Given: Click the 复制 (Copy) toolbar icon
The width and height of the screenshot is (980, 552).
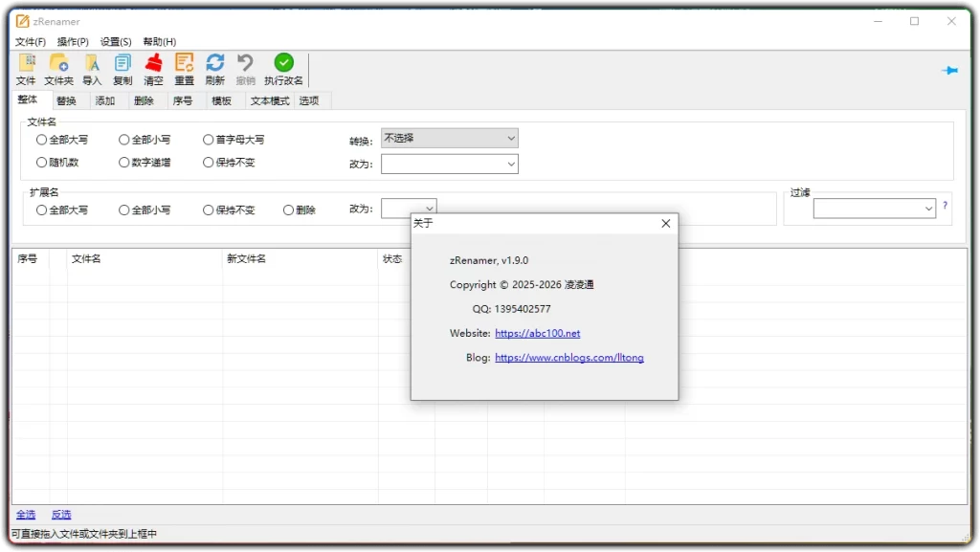Looking at the screenshot, I should pos(122,67).
